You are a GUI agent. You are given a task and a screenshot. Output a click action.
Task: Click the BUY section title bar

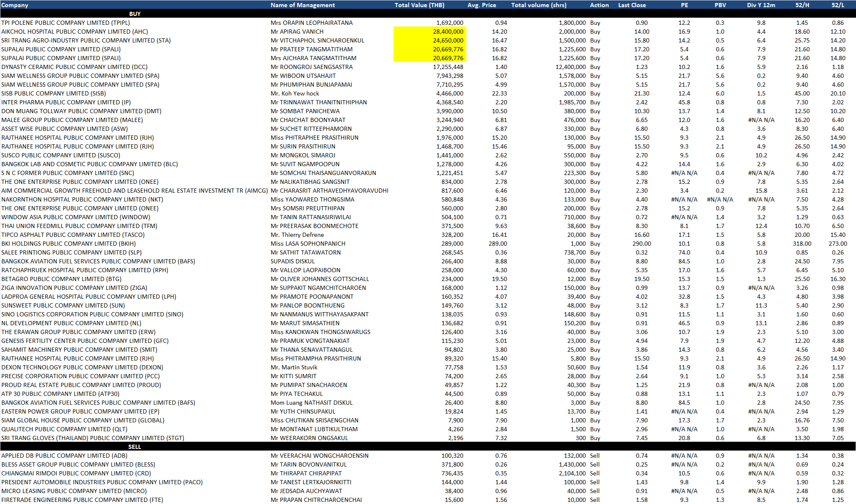(x=135, y=14)
